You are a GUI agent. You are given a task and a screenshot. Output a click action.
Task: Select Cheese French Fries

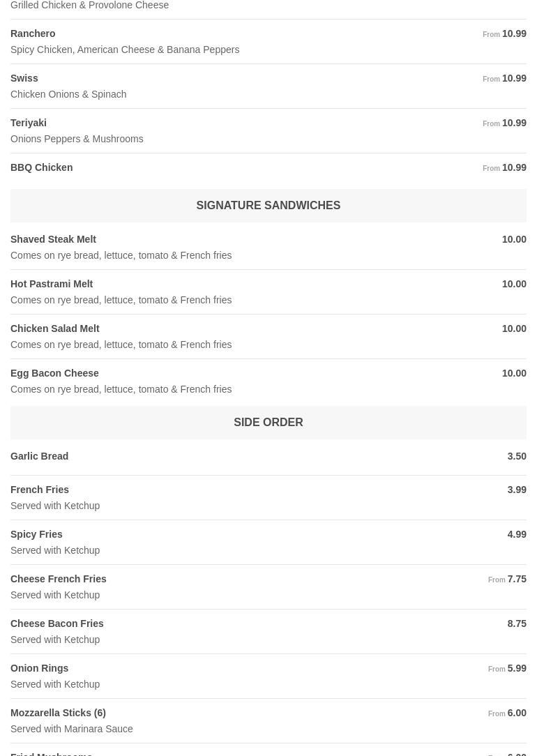(59, 579)
